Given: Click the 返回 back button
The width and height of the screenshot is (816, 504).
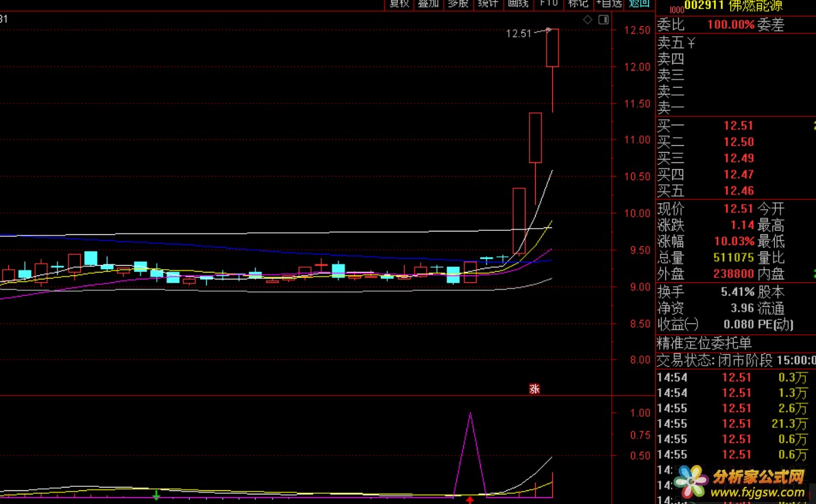Looking at the screenshot, I should (639, 4).
